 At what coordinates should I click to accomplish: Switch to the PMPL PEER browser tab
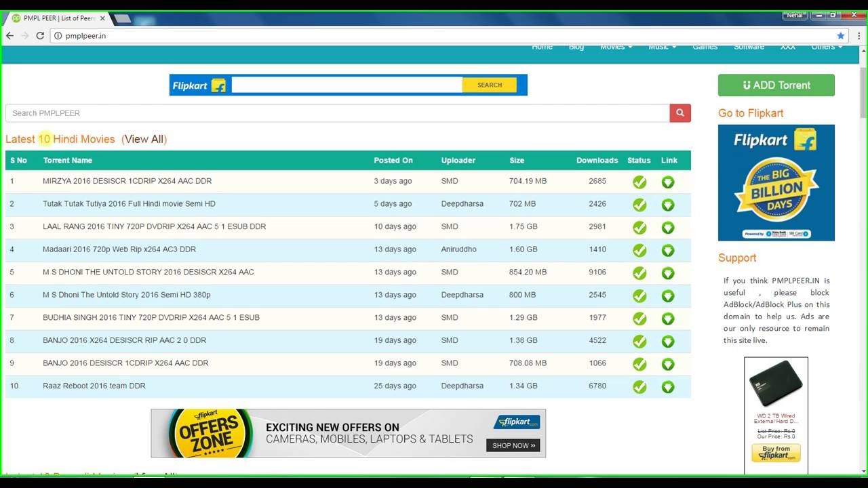click(x=58, y=18)
